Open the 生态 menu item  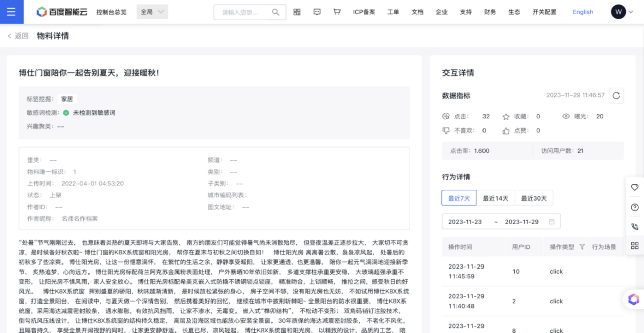(514, 12)
